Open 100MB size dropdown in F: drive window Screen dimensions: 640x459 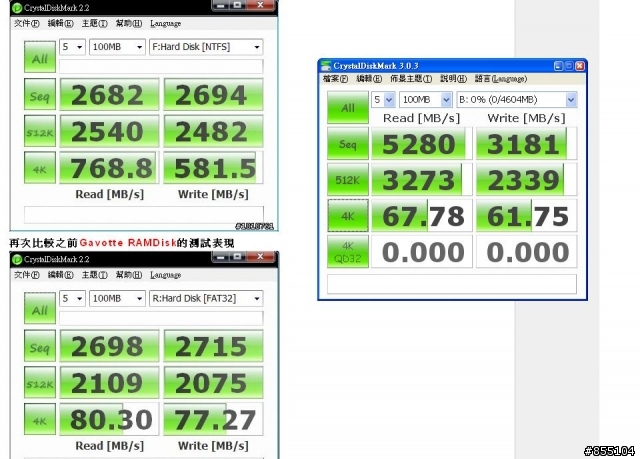click(117, 47)
